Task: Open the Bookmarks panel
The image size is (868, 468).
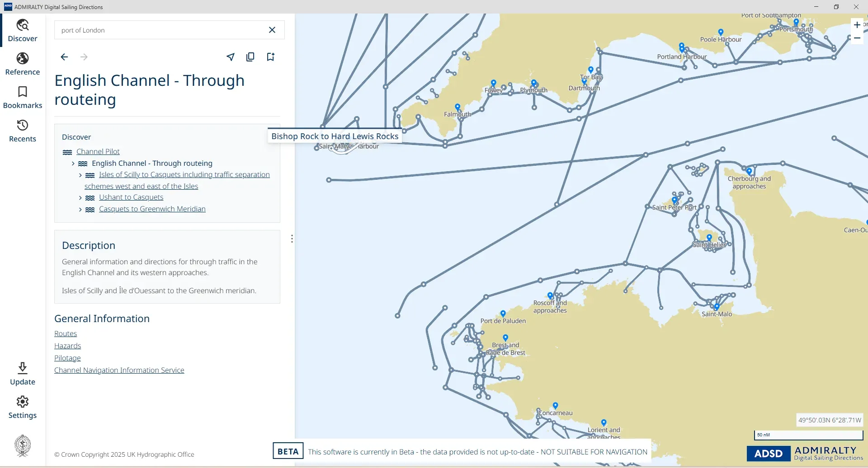Action: coord(22,97)
